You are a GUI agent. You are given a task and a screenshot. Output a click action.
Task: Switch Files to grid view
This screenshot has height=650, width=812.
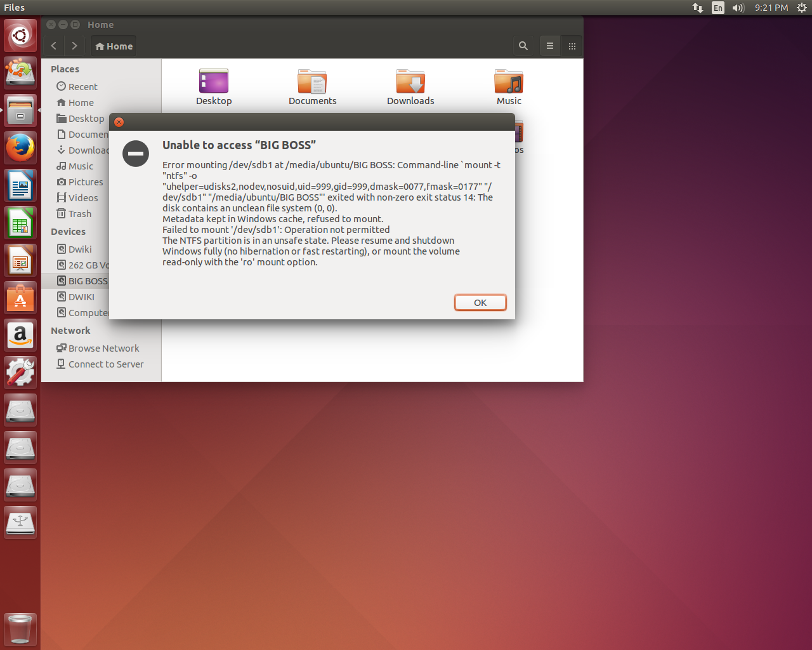pos(572,46)
